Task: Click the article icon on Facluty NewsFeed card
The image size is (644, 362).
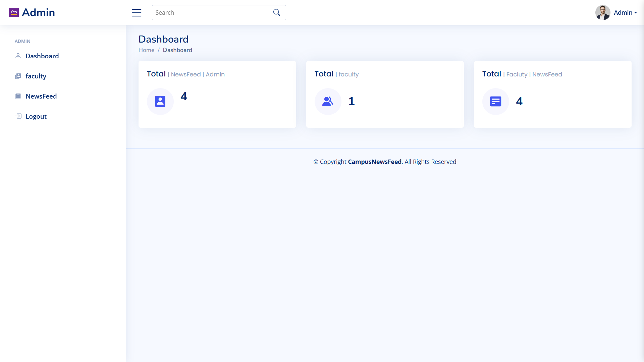Action: 495,101
